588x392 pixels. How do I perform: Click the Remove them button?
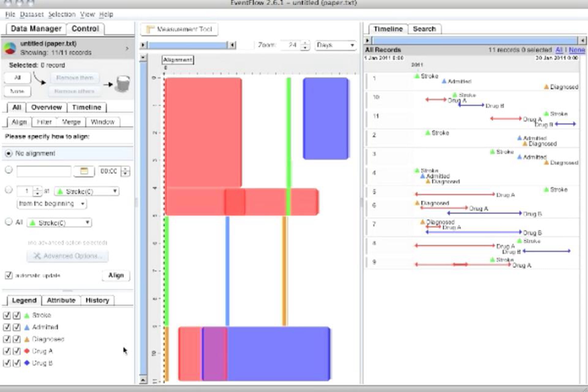click(74, 78)
